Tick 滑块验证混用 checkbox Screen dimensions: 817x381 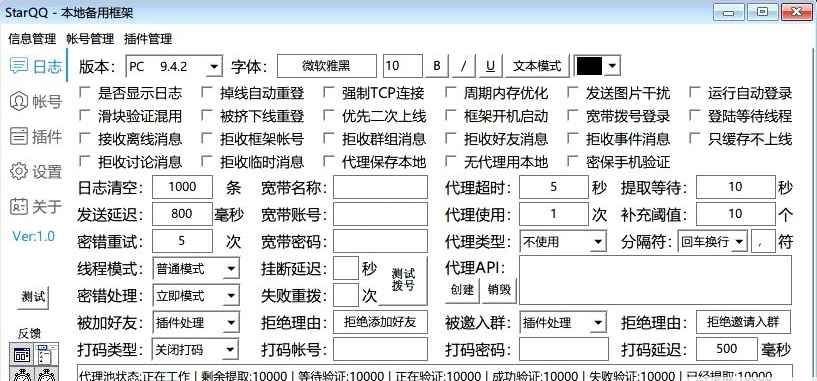point(84,116)
